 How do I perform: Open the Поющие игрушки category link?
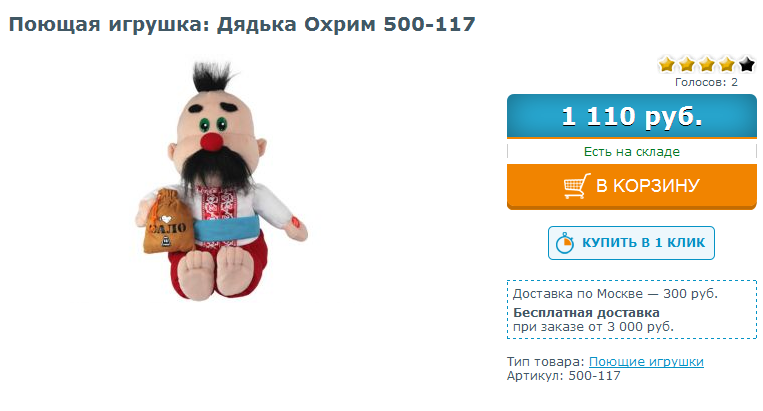coord(646,362)
